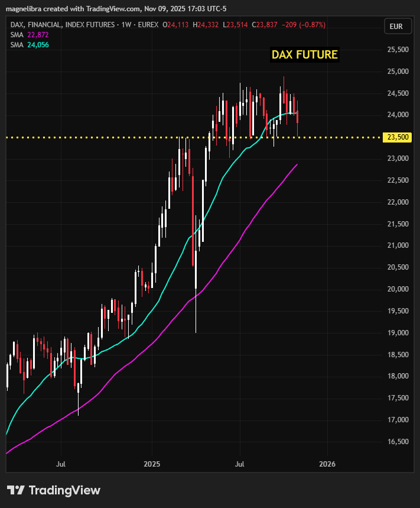This screenshot has width=420, height=508.
Task: Click the 19,000 price axis label
Action: pyautogui.click(x=398, y=333)
